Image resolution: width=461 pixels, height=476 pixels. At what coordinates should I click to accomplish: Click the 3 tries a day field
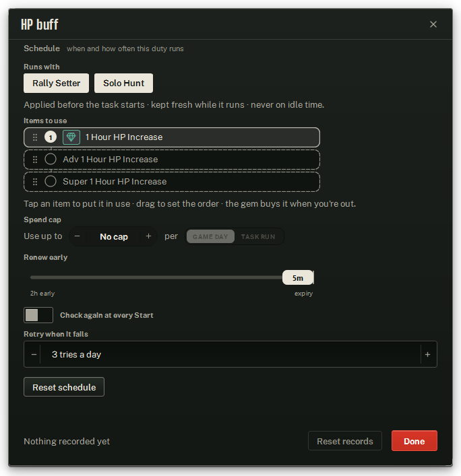pyautogui.click(x=230, y=354)
